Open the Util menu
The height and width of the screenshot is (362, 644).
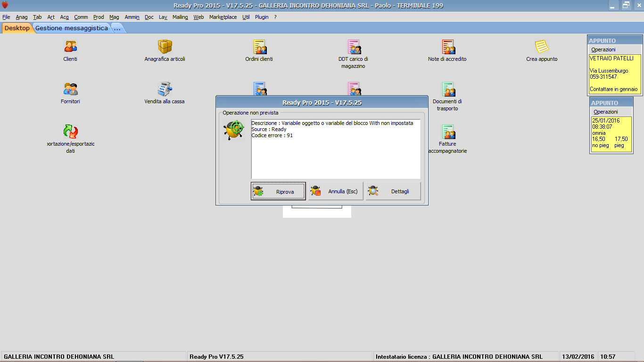pyautogui.click(x=246, y=17)
